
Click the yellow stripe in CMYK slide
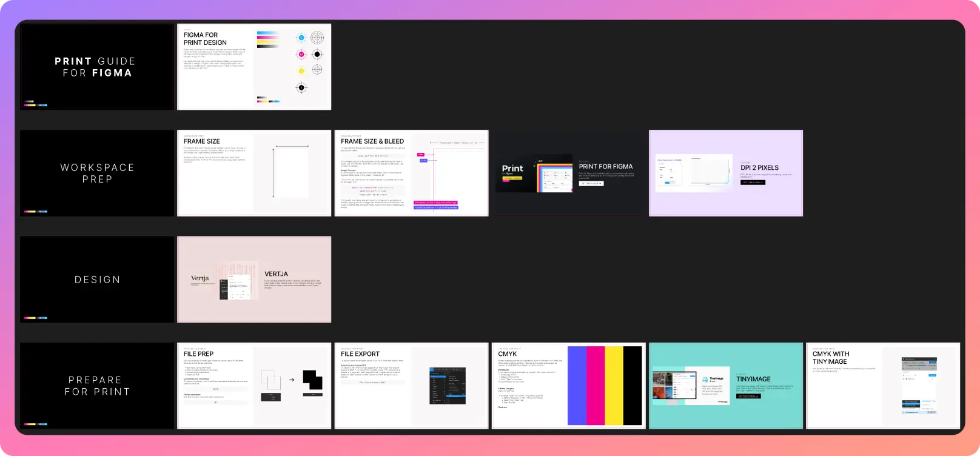(x=614, y=386)
